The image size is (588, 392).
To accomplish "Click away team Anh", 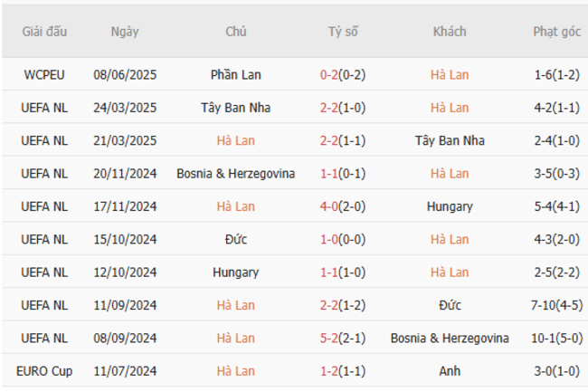I will coord(450,371).
